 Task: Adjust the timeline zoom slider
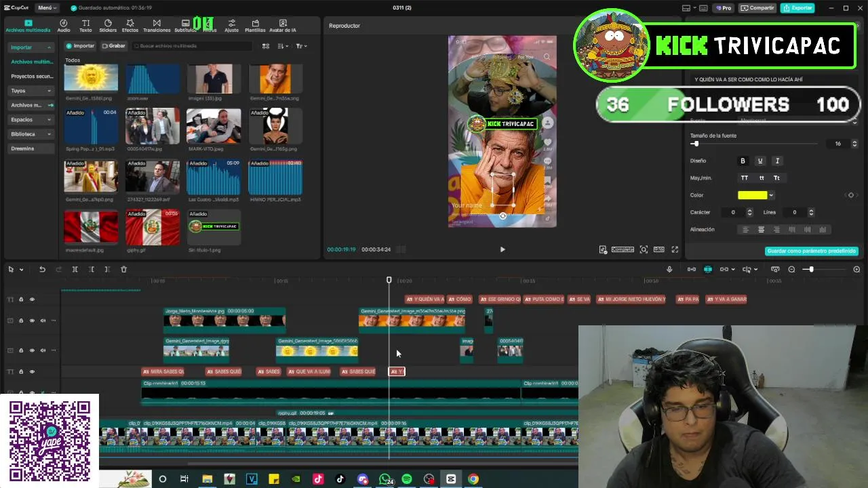tap(810, 269)
